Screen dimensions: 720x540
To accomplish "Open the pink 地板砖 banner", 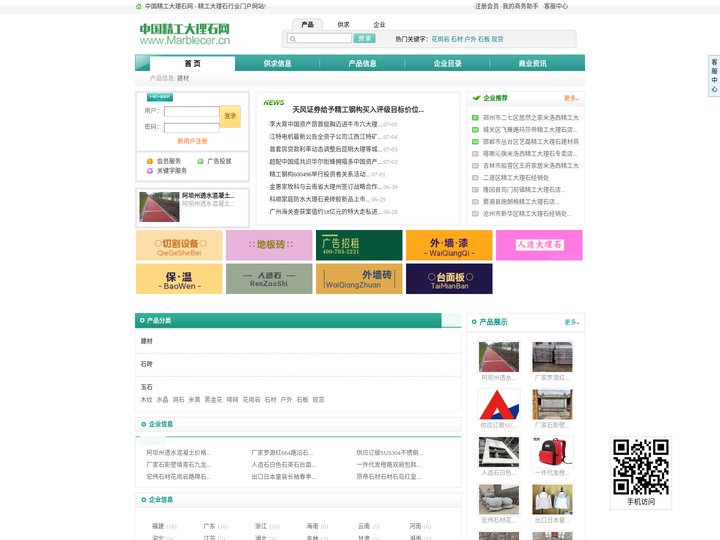I will pos(269,245).
